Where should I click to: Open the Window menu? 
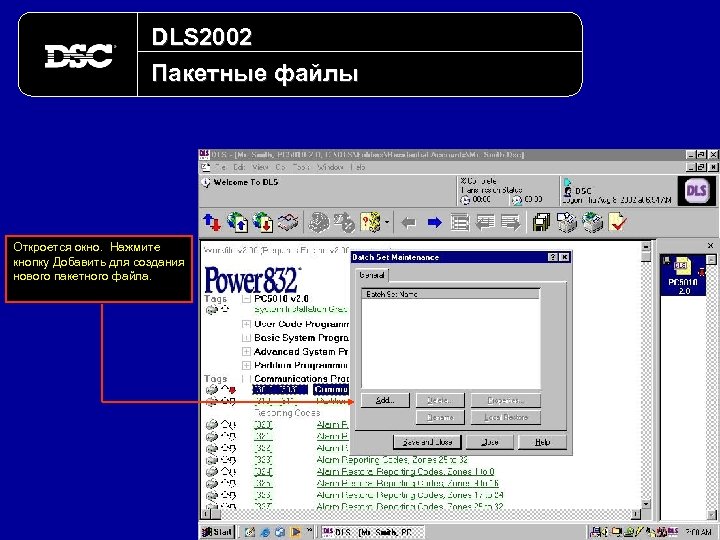330,167
